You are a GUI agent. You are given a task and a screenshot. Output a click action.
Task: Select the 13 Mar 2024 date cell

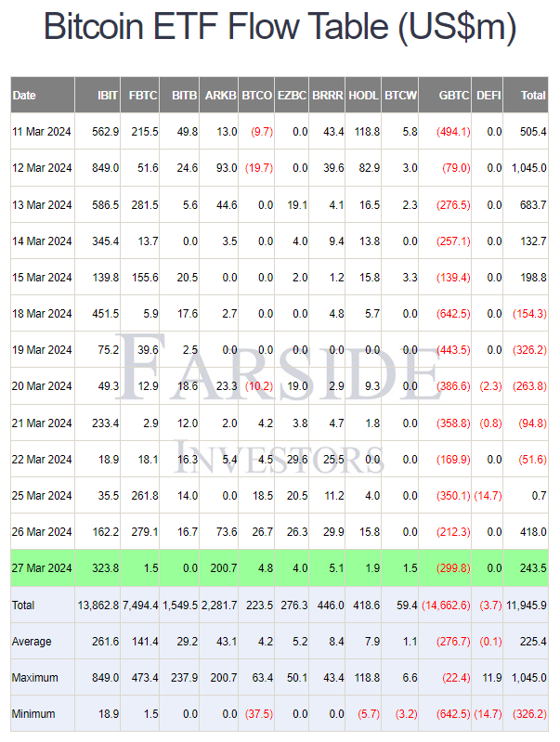pyautogui.click(x=42, y=205)
